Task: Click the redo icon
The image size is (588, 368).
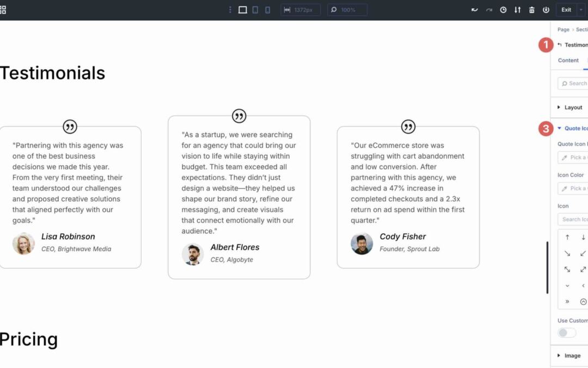Action: tap(489, 9)
